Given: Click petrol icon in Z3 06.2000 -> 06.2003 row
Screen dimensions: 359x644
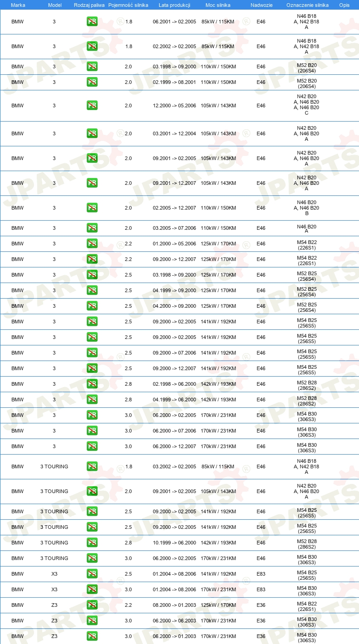Looking at the screenshot, I should tap(92, 621).
